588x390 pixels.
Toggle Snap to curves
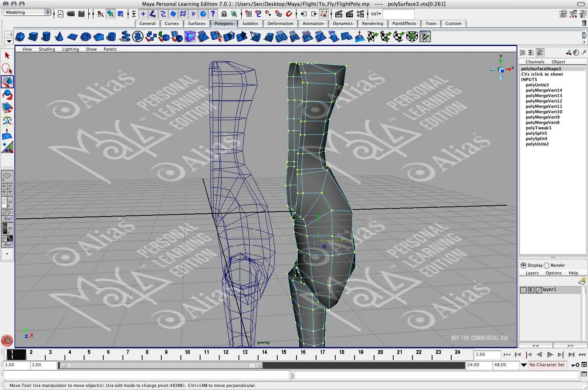(258, 14)
